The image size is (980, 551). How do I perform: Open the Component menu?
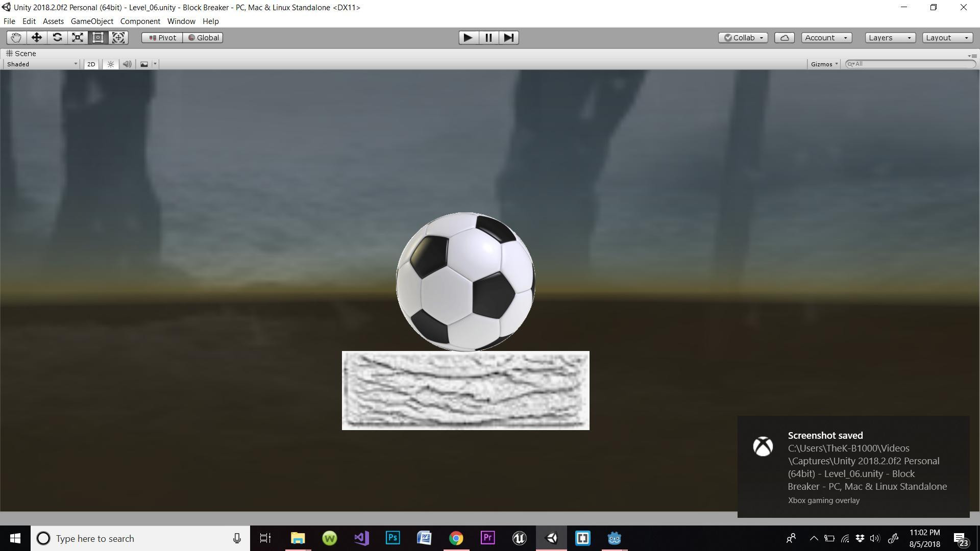(x=140, y=21)
